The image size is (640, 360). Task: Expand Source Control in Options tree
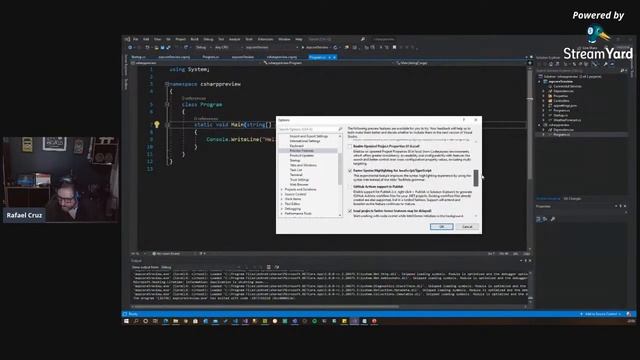click(282, 194)
